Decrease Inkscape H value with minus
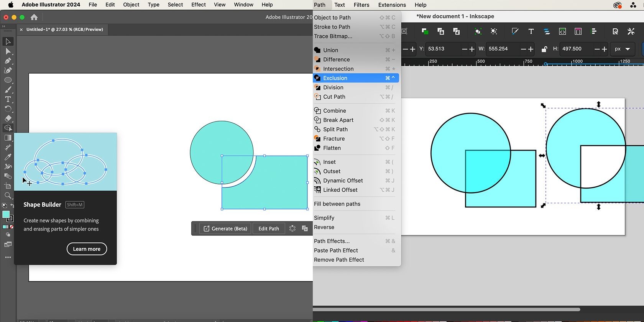 (597, 49)
